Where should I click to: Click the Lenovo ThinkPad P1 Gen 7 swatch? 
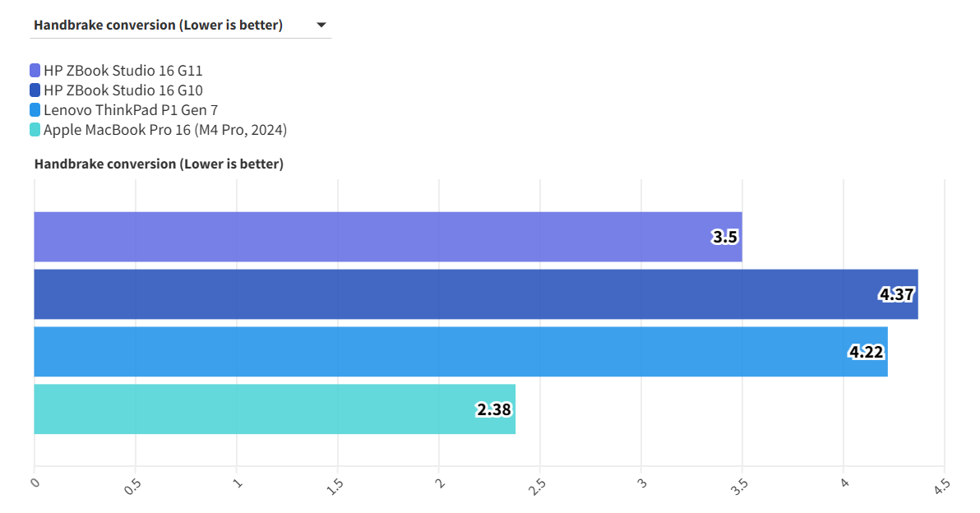pyautogui.click(x=35, y=110)
